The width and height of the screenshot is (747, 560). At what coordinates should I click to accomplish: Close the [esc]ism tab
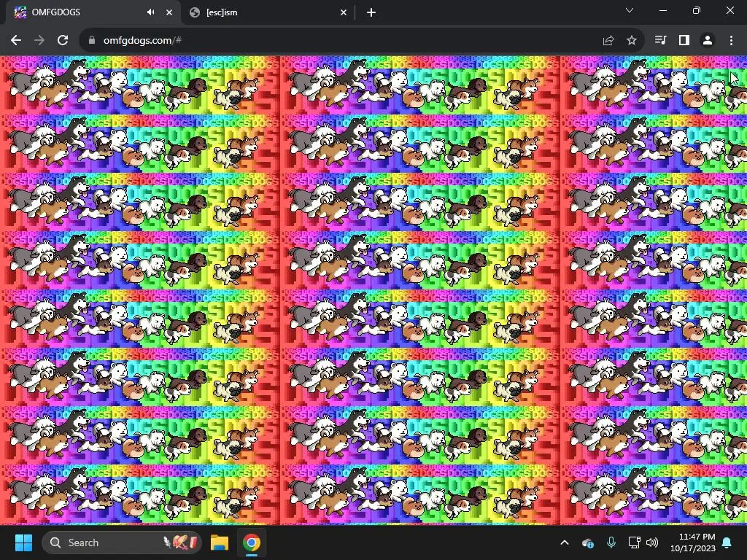click(344, 12)
